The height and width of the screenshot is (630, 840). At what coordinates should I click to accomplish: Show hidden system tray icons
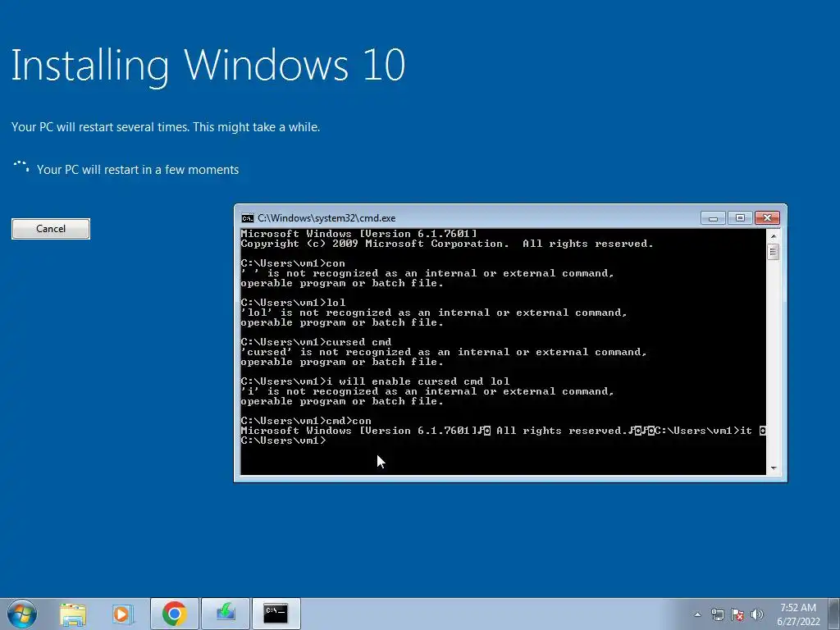697,614
